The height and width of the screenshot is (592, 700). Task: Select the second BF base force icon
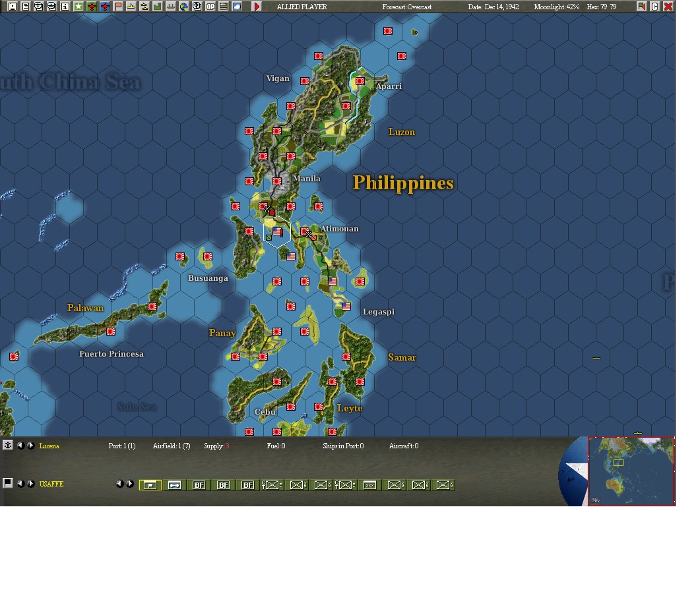click(223, 485)
